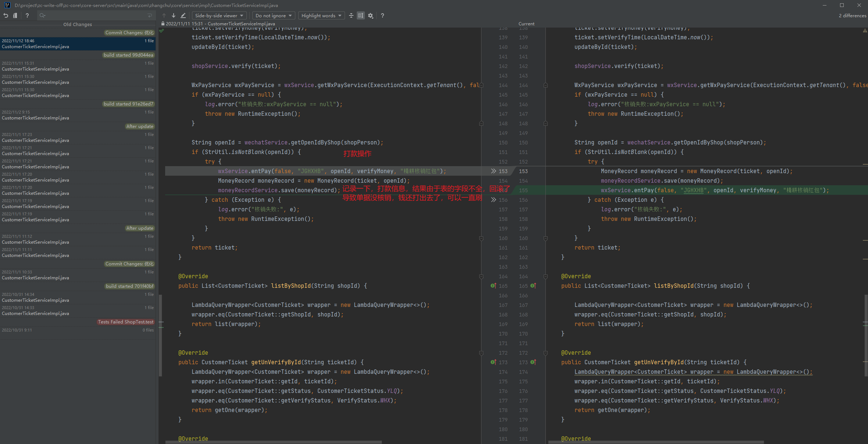The height and width of the screenshot is (444, 868).
Task: Apply change chevron at line 156
Action: (x=494, y=200)
